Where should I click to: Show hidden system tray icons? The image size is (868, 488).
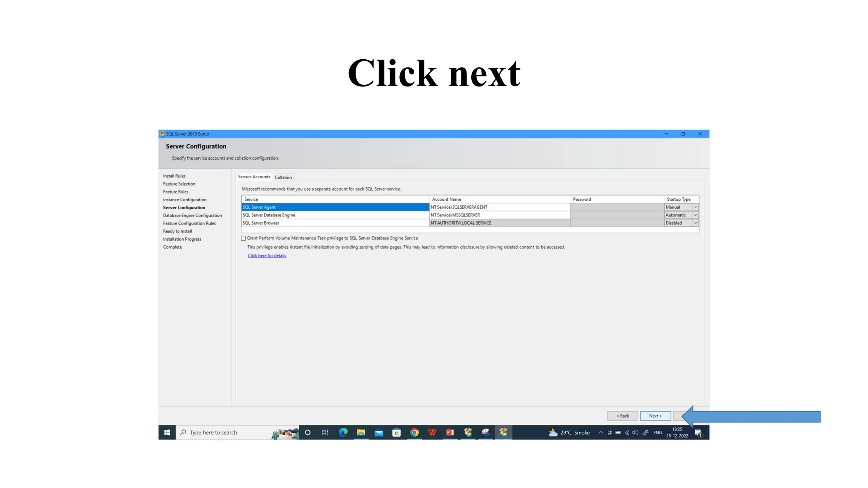[x=601, y=433]
